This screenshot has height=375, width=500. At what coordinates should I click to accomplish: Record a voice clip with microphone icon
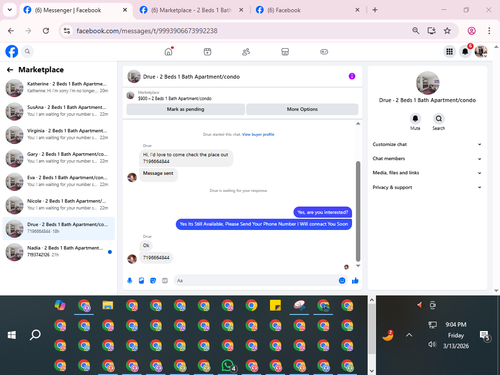click(x=130, y=281)
